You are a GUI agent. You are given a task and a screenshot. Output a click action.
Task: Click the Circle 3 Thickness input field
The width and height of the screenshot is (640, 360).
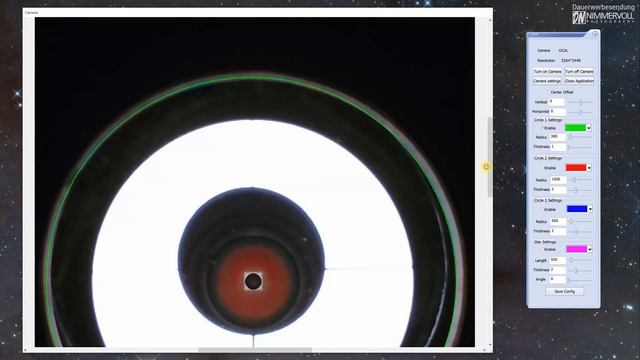point(559,231)
